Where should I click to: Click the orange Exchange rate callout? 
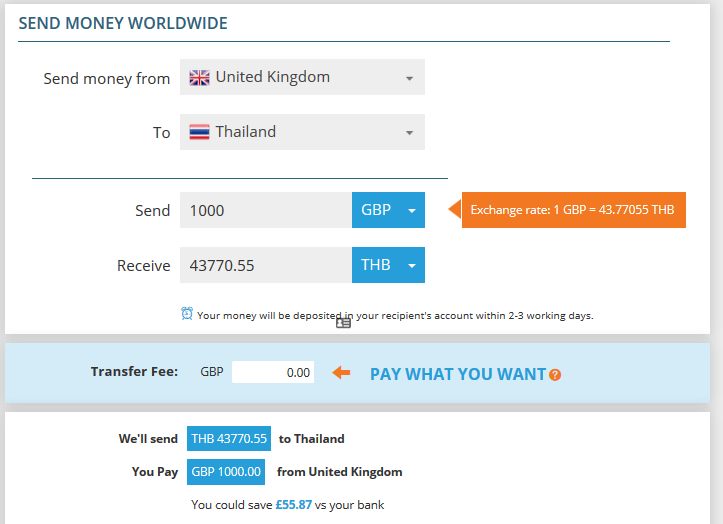tap(572, 210)
